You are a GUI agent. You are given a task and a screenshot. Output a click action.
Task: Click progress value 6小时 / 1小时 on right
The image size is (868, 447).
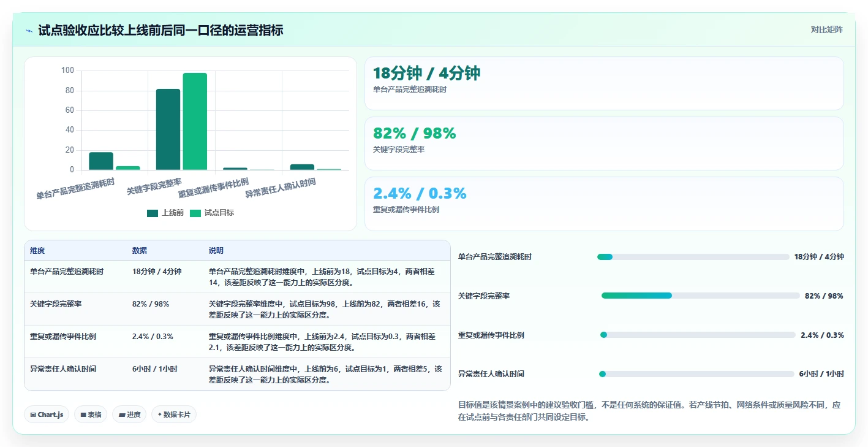point(821,373)
